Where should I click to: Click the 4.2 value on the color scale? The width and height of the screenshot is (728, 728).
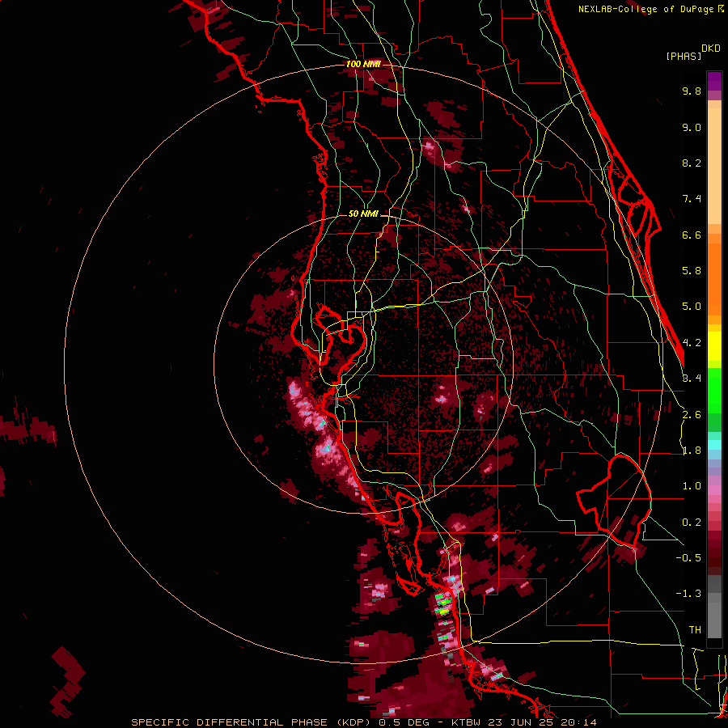(x=692, y=343)
